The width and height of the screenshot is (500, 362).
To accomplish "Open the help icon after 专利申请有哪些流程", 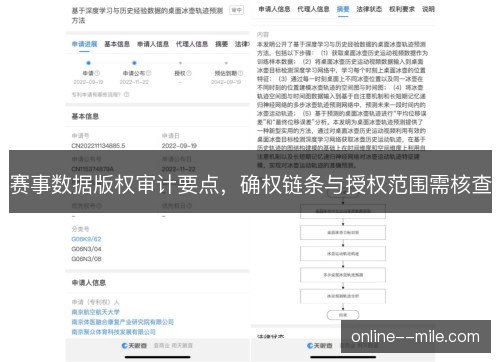I will [127, 95].
